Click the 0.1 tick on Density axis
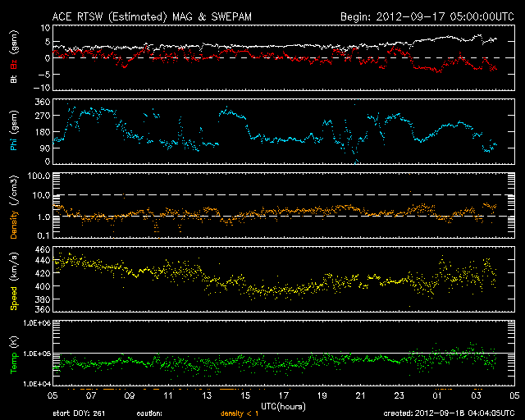Image resolution: width=525 pixels, height=420 pixels. tap(43, 235)
